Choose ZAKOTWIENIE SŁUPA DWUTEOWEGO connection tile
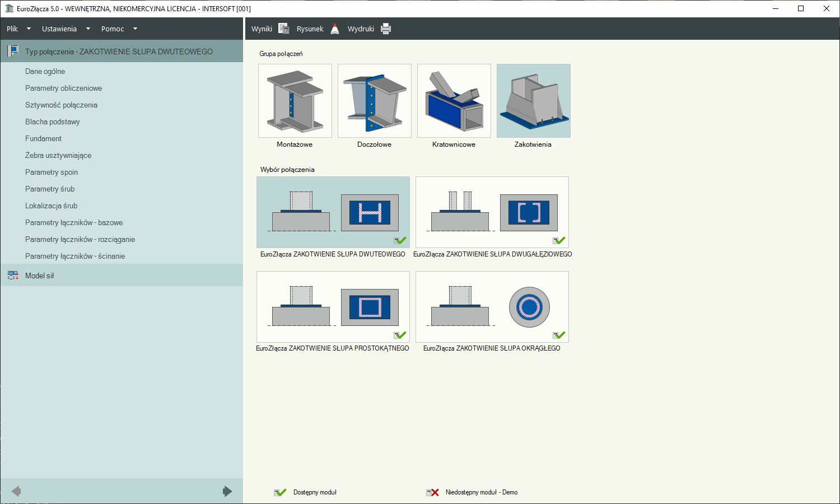 click(333, 212)
